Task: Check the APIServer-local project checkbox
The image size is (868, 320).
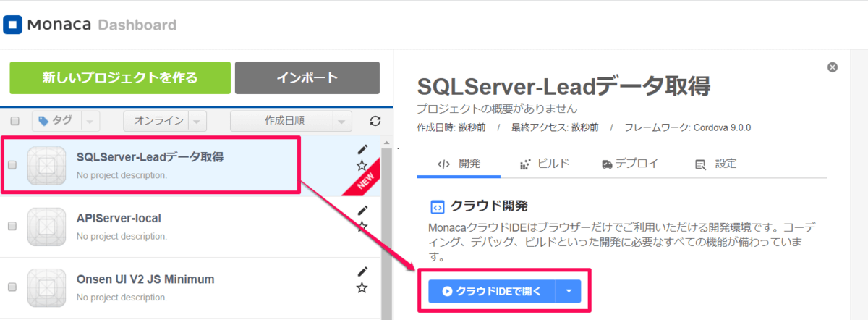Action: pyautogui.click(x=12, y=226)
